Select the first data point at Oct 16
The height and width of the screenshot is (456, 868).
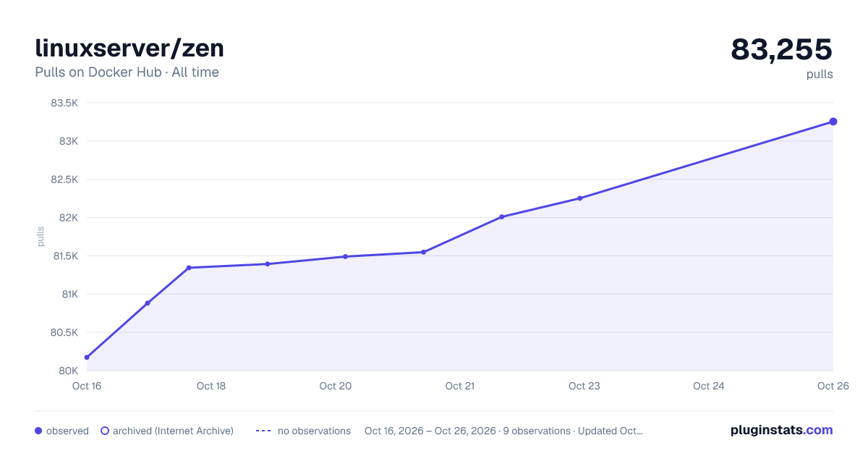(x=87, y=358)
